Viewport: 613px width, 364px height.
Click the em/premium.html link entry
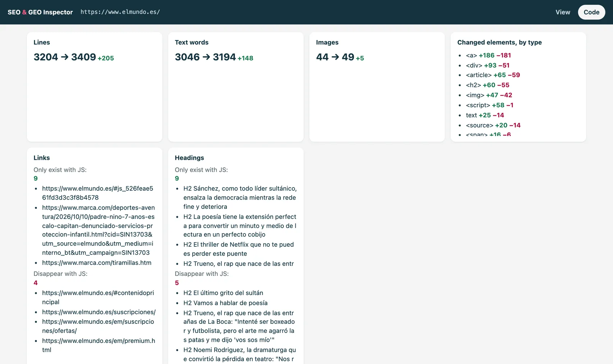point(98,345)
